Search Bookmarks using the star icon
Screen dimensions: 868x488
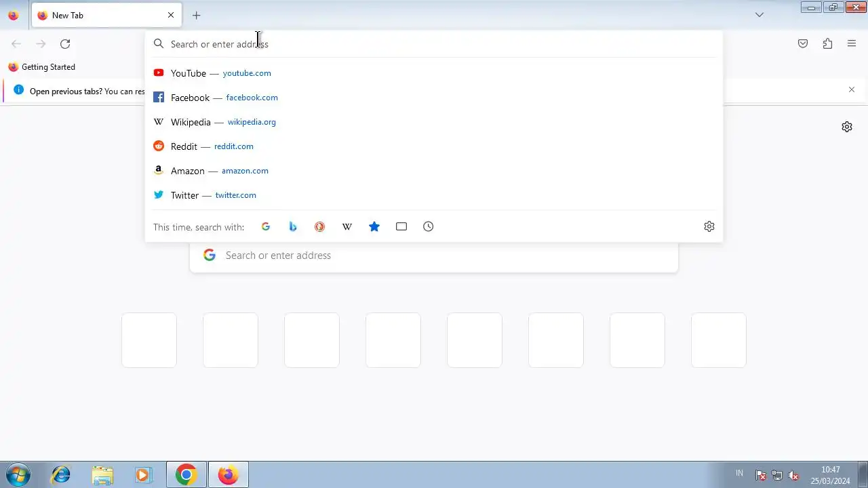(x=374, y=227)
